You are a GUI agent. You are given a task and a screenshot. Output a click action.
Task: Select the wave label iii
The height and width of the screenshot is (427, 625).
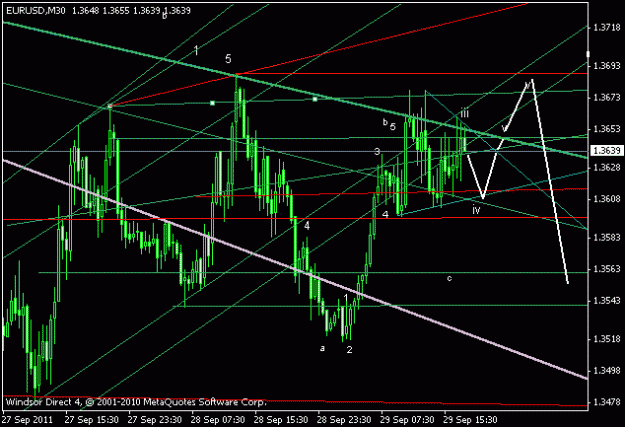point(464,113)
